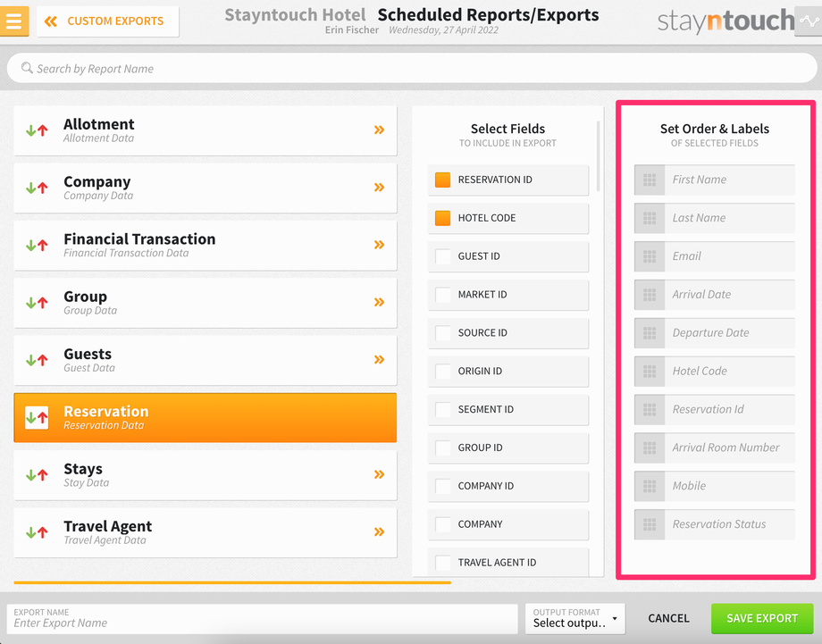
Task: Grab the drag handle for Arrival Date
Action: point(650,295)
